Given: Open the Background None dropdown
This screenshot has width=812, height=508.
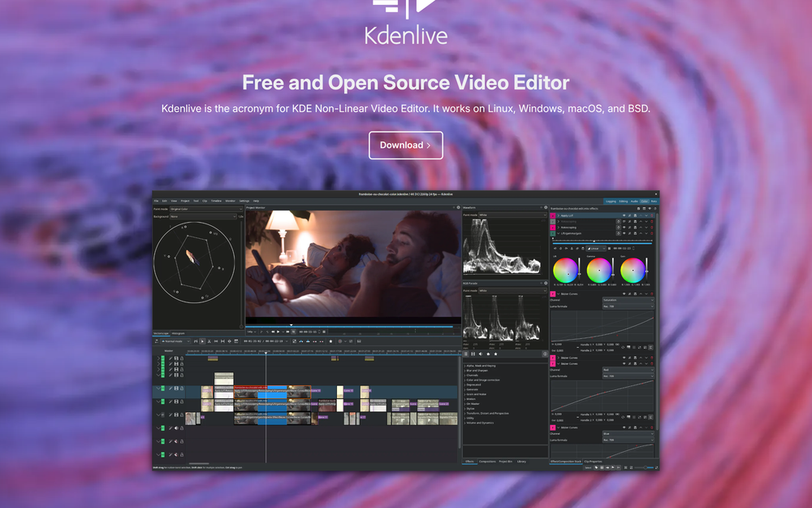Looking at the screenshot, I should coord(203,216).
